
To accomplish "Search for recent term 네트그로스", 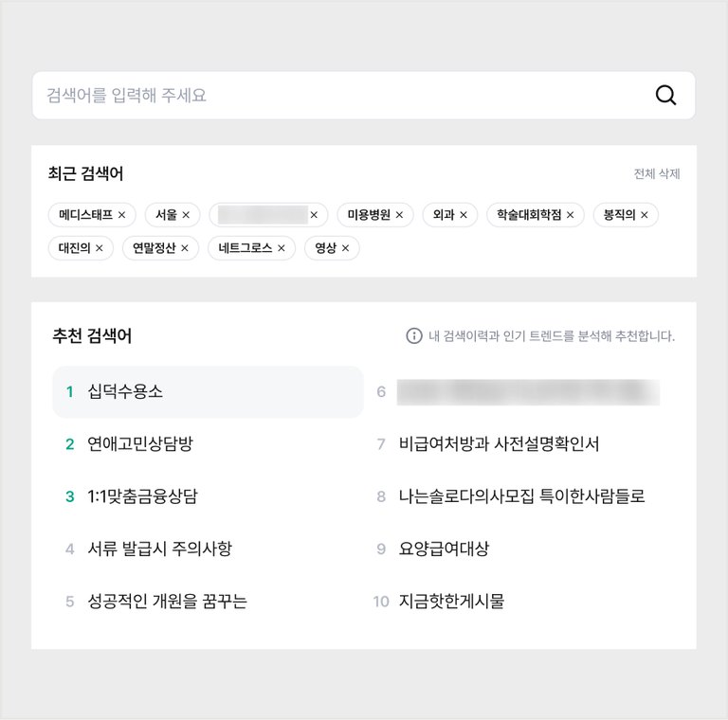I will [x=246, y=248].
